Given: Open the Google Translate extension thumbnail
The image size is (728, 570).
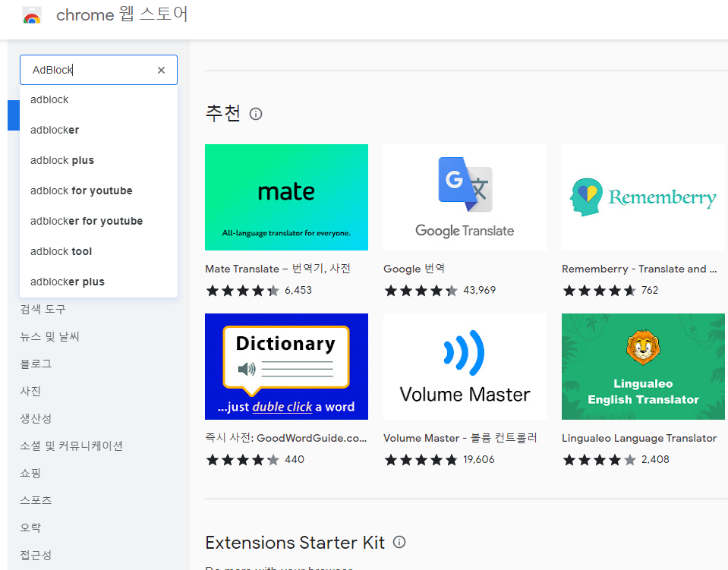Looking at the screenshot, I should [465, 197].
